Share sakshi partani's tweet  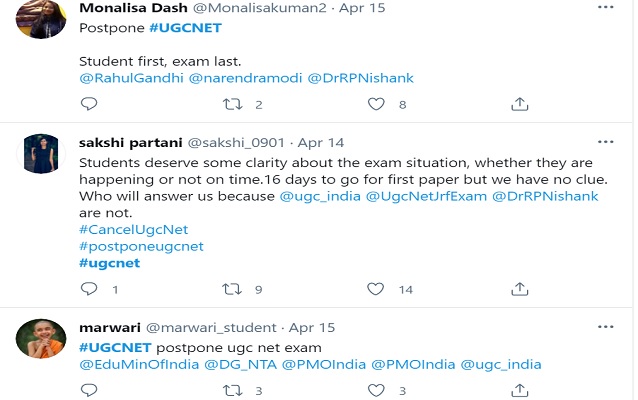[x=519, y=290]
